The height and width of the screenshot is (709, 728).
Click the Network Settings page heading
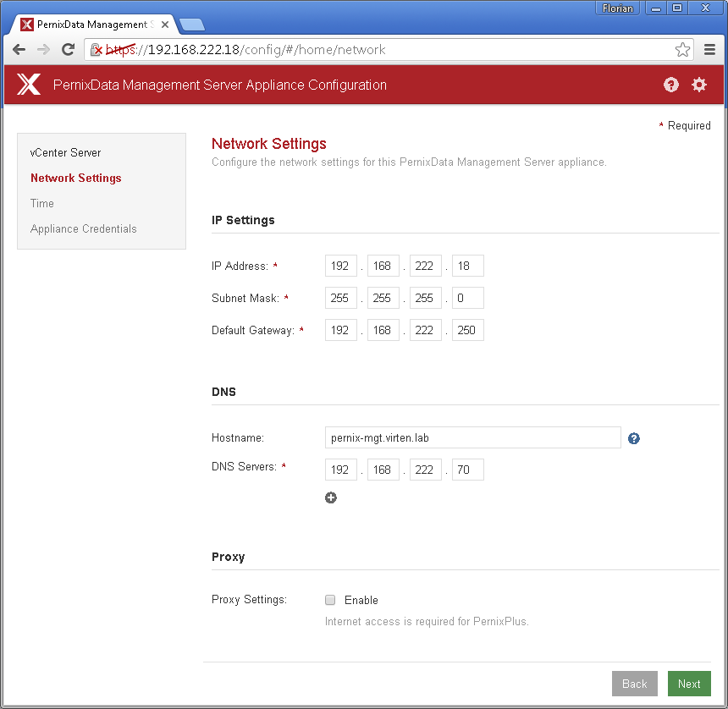tap(269, 144)
